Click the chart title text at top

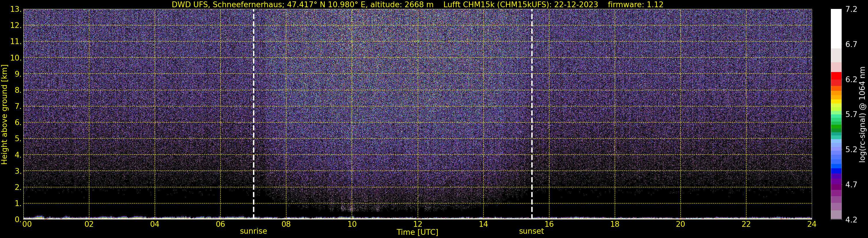(x=417, y=4)
